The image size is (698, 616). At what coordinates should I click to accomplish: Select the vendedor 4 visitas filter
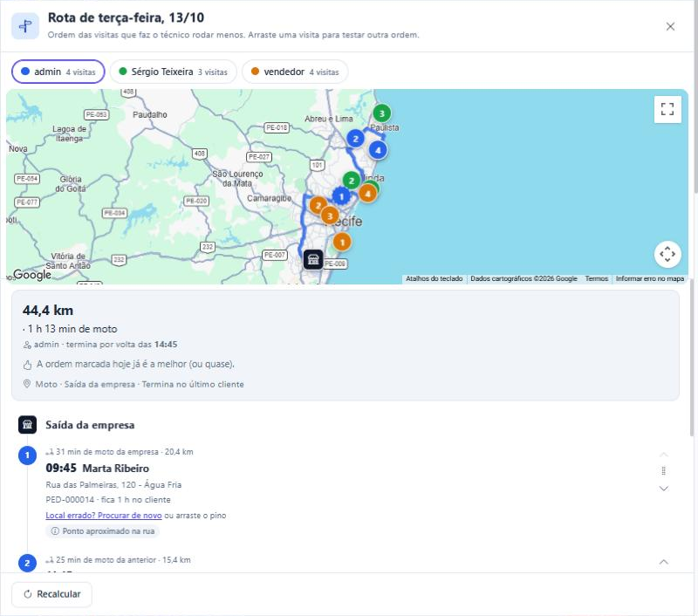[x=295, y=72]
